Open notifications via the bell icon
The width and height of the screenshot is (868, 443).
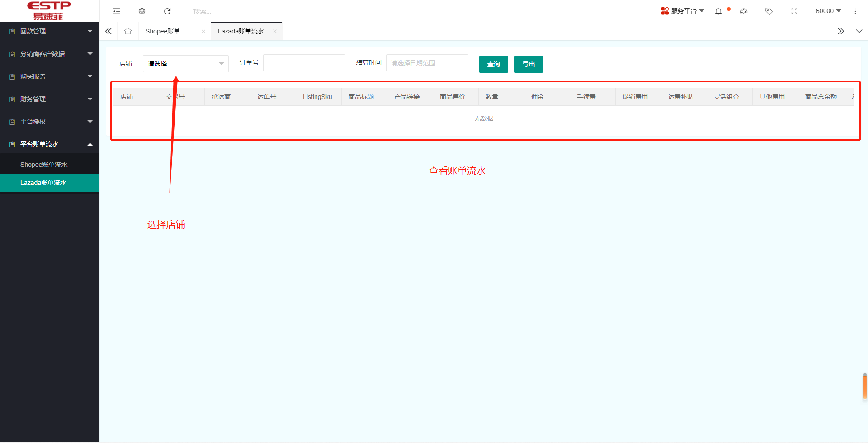718,11
